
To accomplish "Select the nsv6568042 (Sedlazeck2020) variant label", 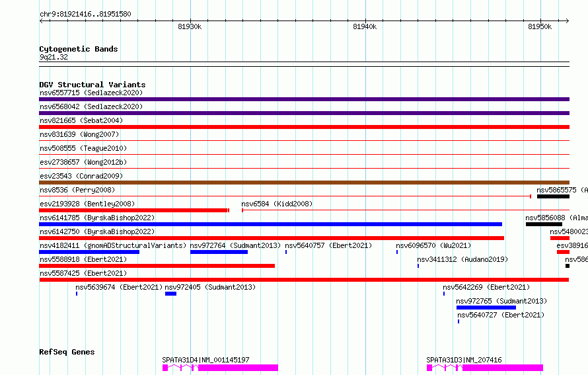I will click(91, 106).
